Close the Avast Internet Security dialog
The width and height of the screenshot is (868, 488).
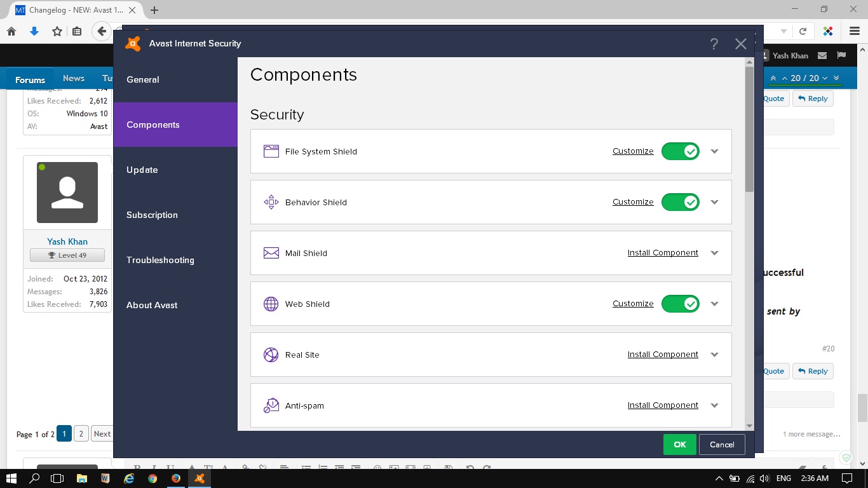coord(741,44)
